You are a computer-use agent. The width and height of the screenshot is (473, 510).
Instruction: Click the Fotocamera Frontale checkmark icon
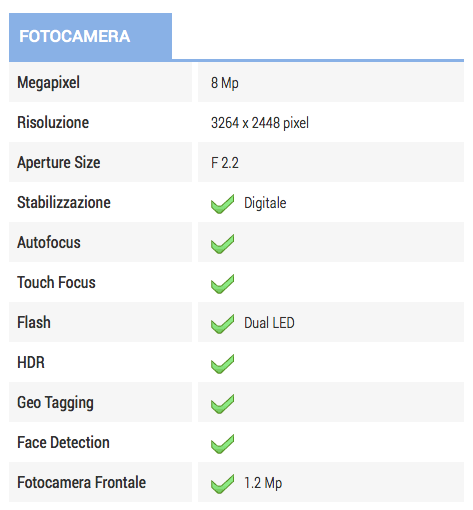tap(222, 484)
